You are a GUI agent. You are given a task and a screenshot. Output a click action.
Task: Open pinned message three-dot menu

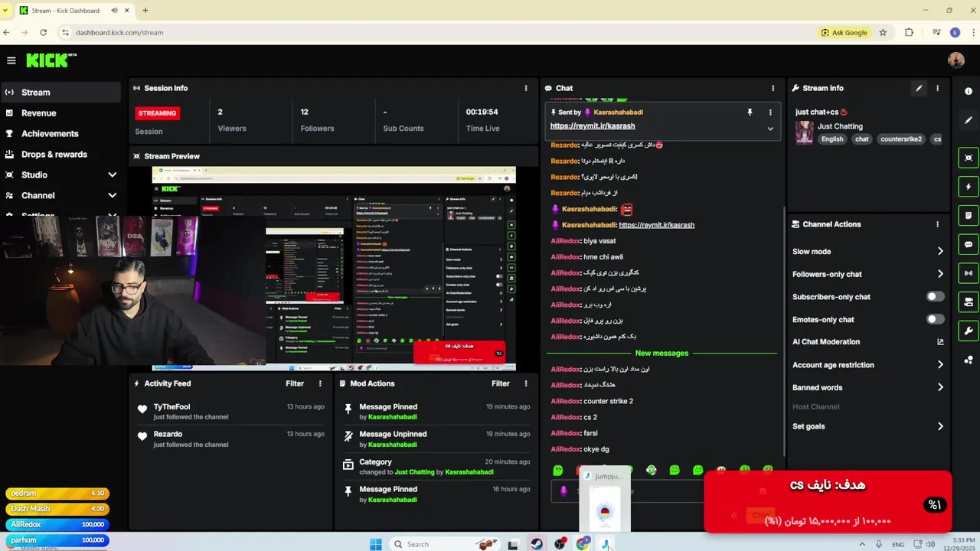coord(770,112)
